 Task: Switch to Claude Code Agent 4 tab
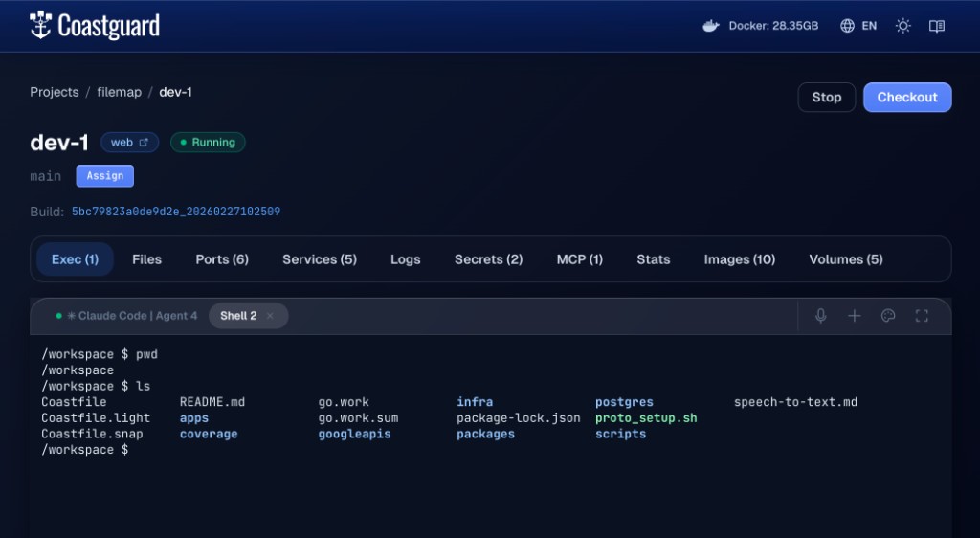coord(126,316)
